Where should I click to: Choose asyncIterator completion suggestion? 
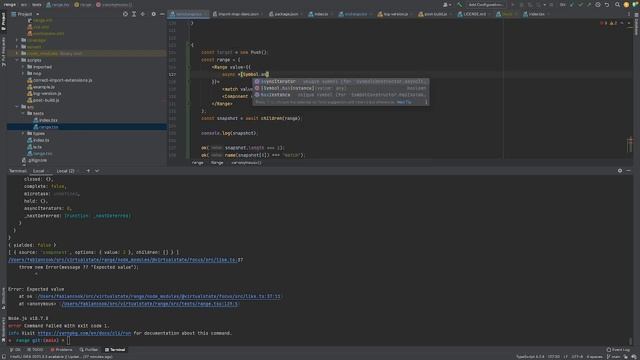[340, 81]
